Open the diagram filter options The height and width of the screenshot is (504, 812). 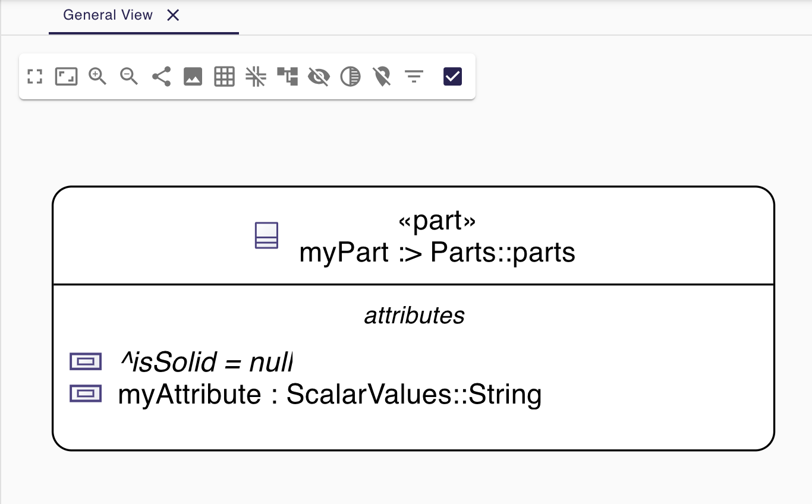pos(414,76)
